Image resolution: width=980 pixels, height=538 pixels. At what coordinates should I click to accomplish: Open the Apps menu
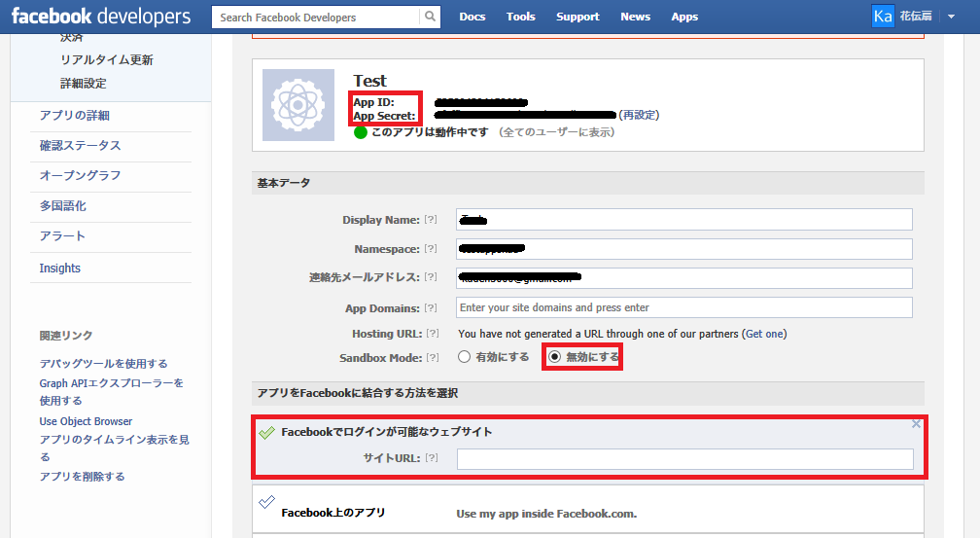[684, 17]
